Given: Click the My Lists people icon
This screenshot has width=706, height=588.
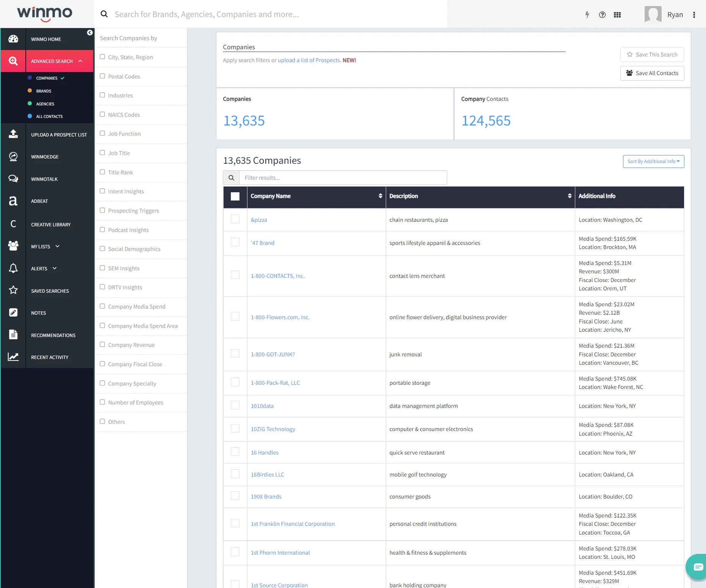Looking at the screenshot, I should (13, 246).
